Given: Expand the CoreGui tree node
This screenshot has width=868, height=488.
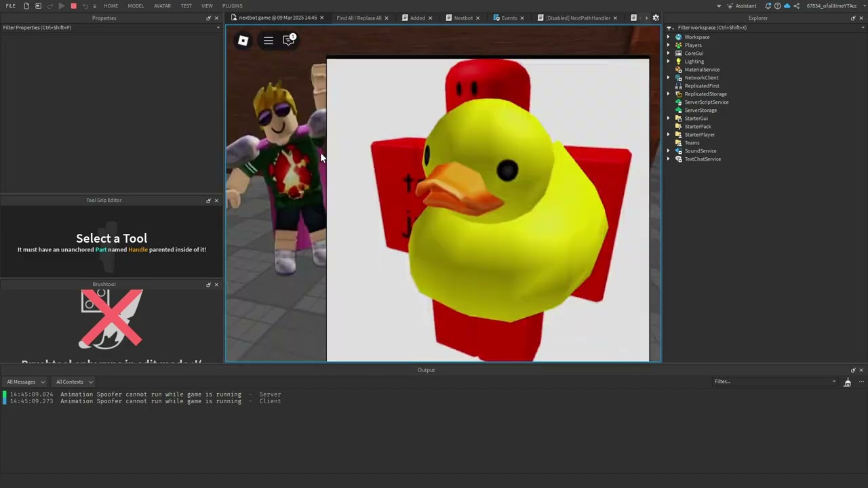Looking at the screenshot, I should (669, 54).
